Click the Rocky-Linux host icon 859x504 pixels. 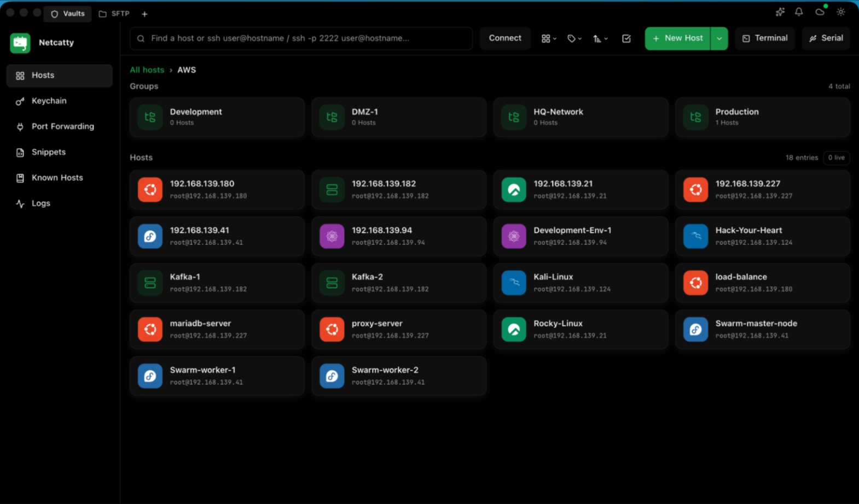514,329
